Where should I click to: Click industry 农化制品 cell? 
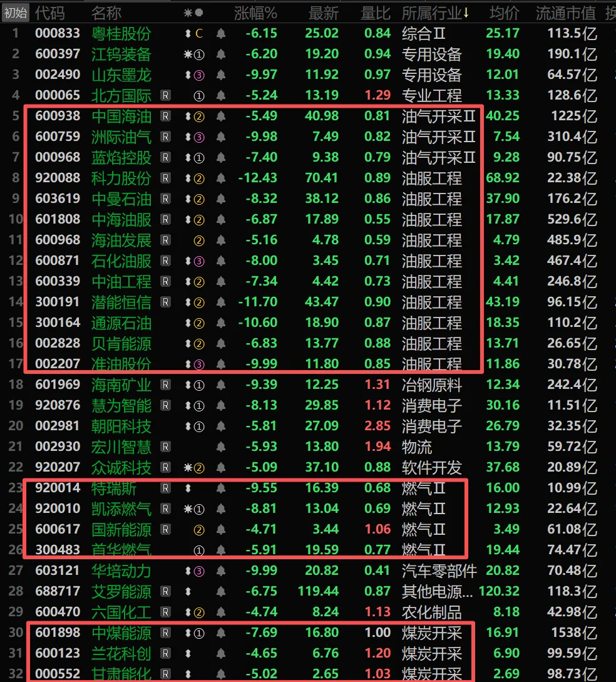pos(432,612)
